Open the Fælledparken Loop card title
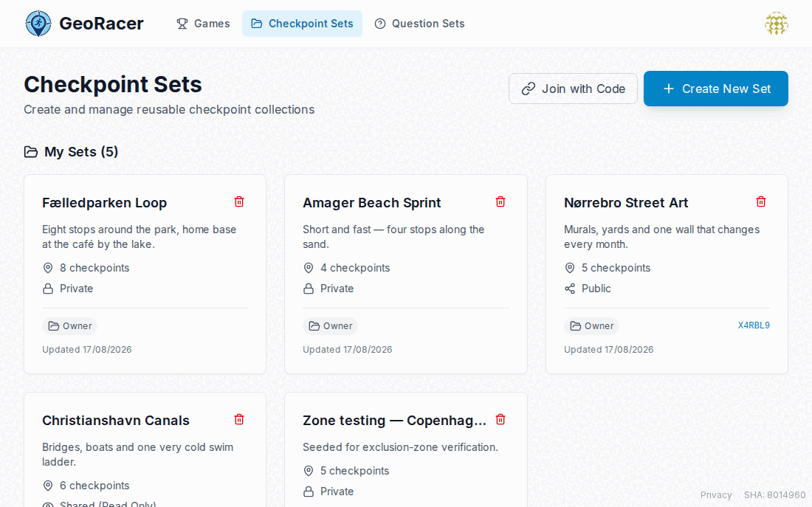Screen dimensions: 812x507 pos(105,202)
